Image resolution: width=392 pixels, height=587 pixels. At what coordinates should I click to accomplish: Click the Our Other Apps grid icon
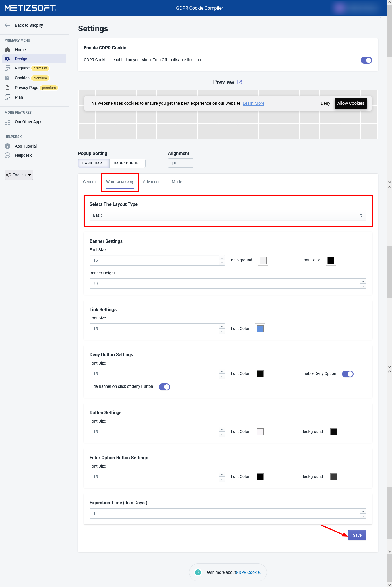[7, 122]
